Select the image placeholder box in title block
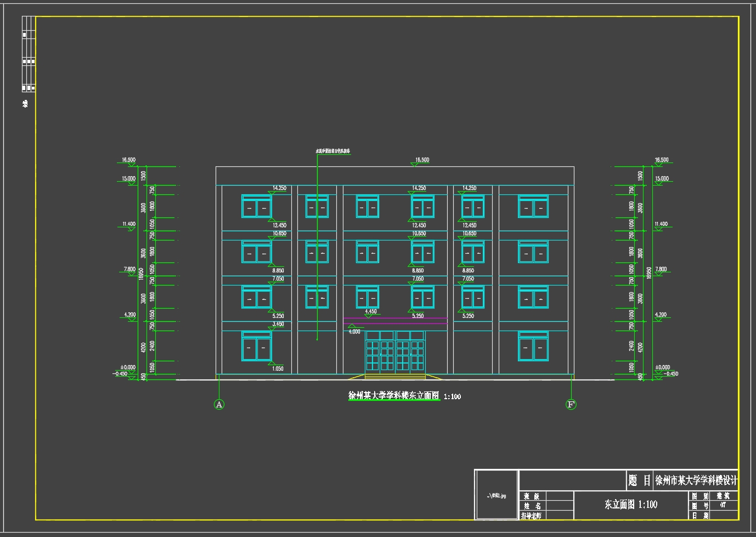This screenshot has height=537, width=756. (x=497, y=495)
